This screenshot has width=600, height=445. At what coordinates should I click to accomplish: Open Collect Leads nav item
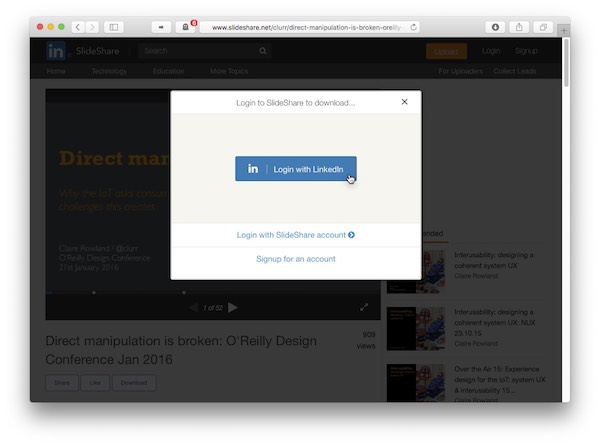coord(515,71)
